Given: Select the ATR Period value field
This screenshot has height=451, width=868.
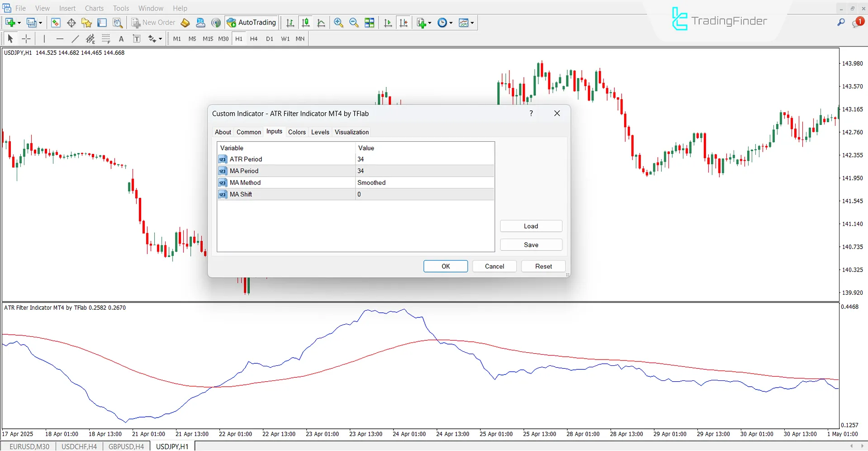Looking at the screenshot, I should pos(424,159).
